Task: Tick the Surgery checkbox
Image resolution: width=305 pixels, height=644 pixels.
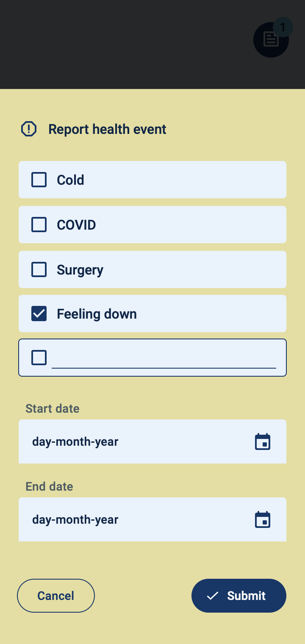Action: [x=39, y=269]
